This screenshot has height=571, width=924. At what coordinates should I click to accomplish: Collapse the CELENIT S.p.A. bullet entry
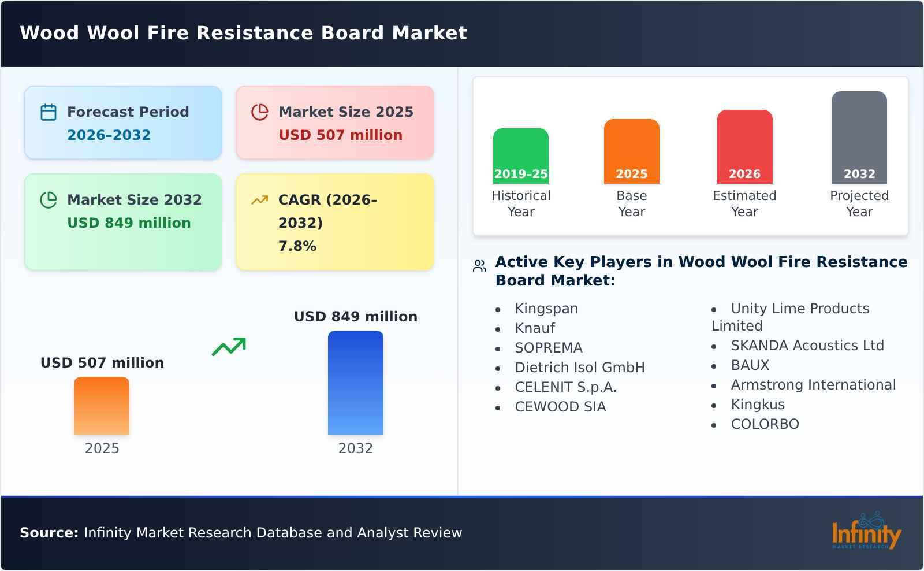[x=566, y=387]
